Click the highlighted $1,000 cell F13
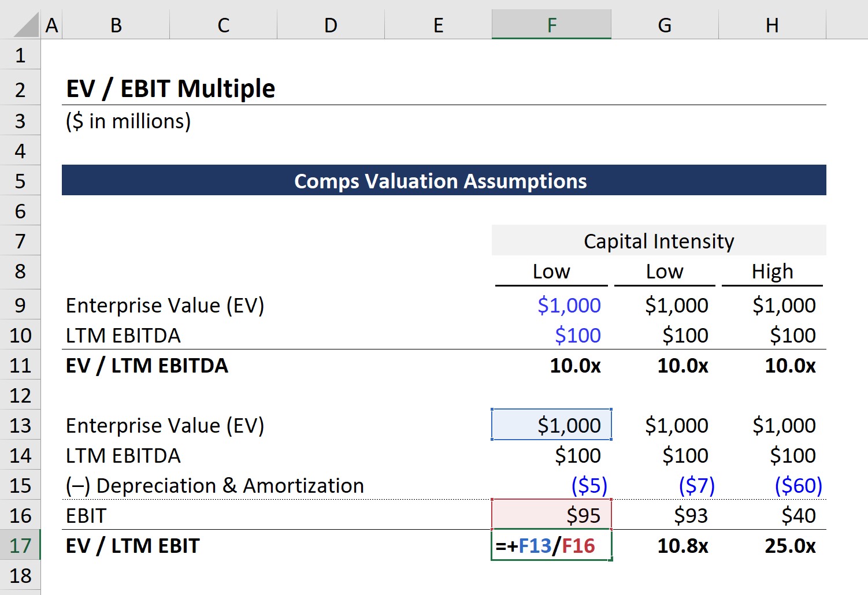Image resolution: width=868 pixels, height=595 pixels. [551, 425]
